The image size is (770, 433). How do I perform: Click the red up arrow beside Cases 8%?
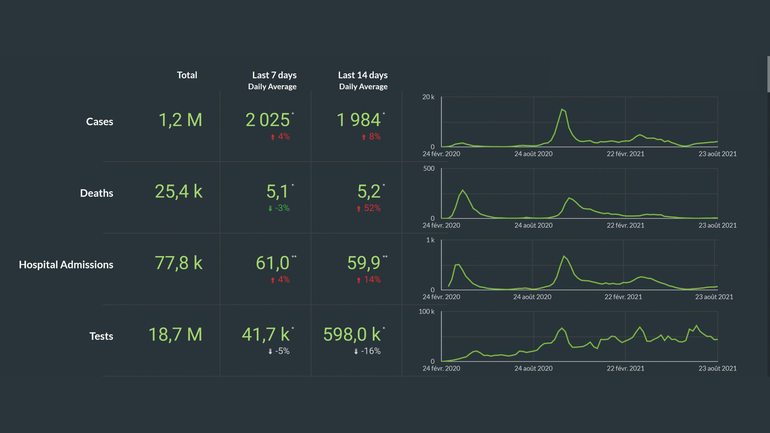point(364,136)
